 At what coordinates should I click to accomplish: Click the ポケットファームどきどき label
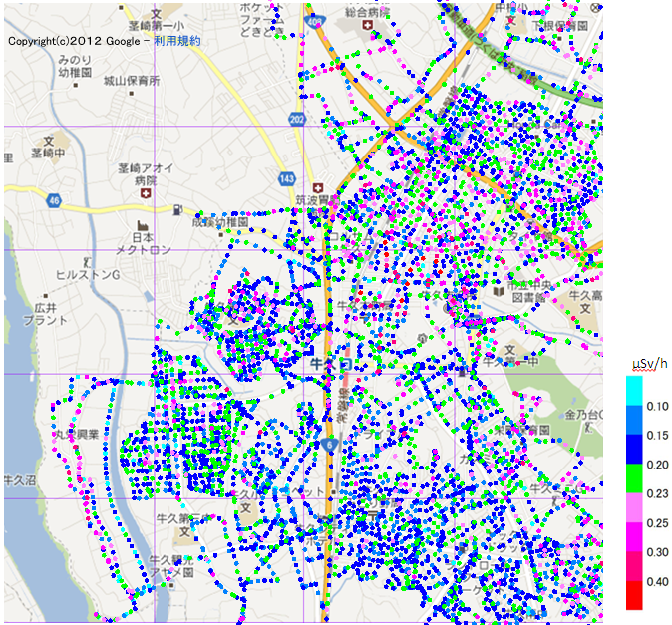tap(262, 19)
